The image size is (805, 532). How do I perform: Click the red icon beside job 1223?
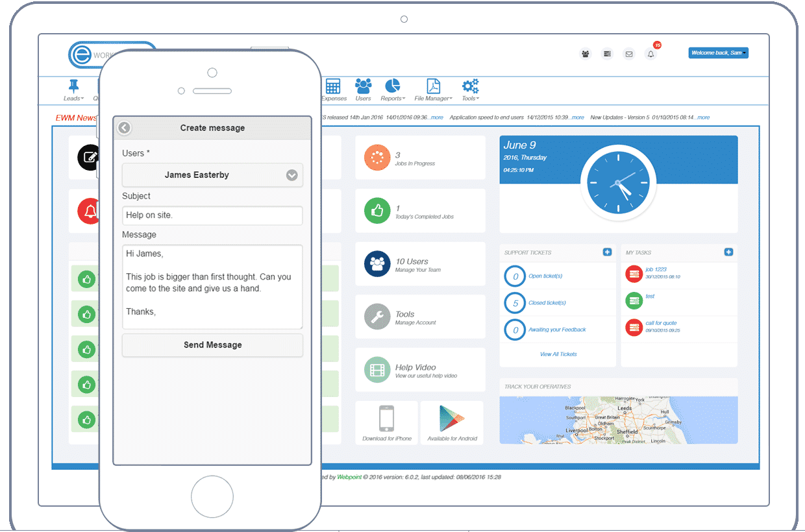click(634, 274)
